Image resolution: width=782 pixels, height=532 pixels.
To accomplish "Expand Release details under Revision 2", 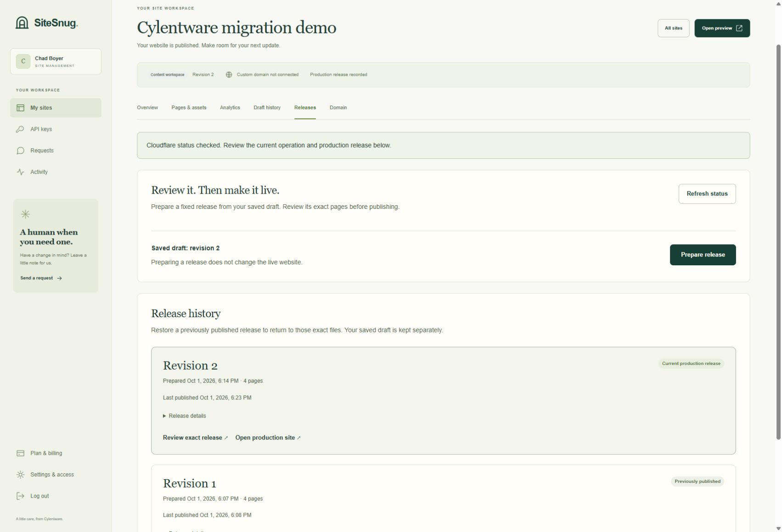I will pyautogui.click(x=185, y=416).
